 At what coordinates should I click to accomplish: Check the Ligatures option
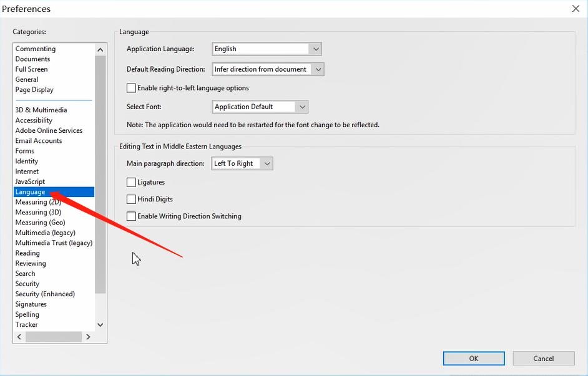pos(131,182)
